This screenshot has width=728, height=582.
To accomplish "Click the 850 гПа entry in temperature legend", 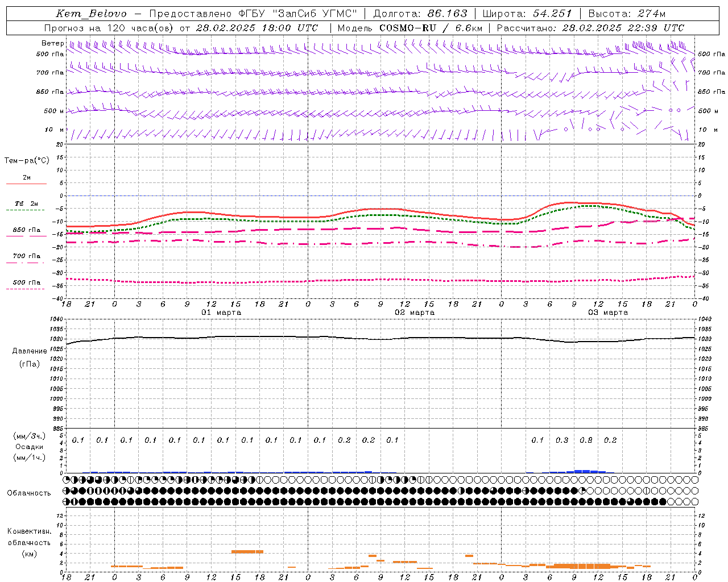I will tap(26, 230).
